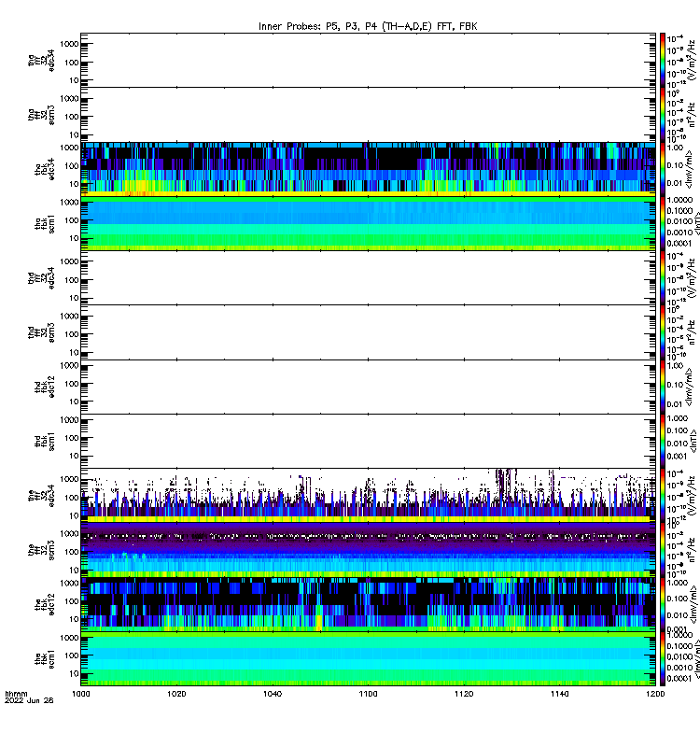Click the the fff scm3 spectrogram panel
This screenshot has width=700, height=747.
point(368,550)
